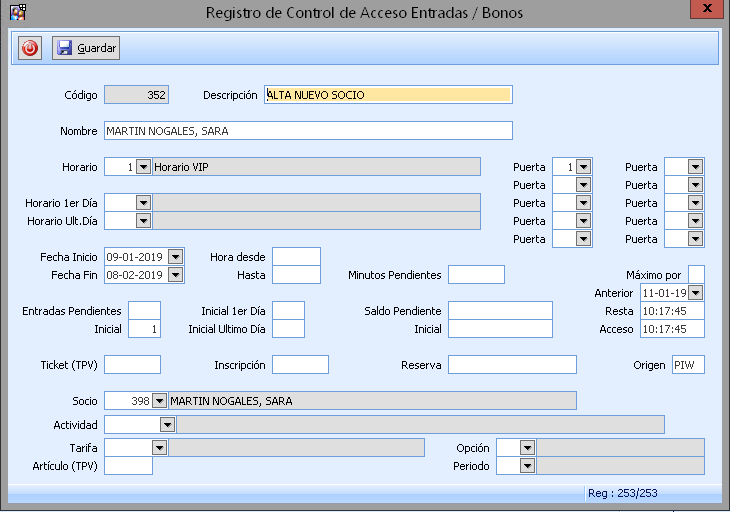The width and height of the screenshot is (730, 512).
Task: Open the Fecha Inicio date picker
Action: [176, 257]
